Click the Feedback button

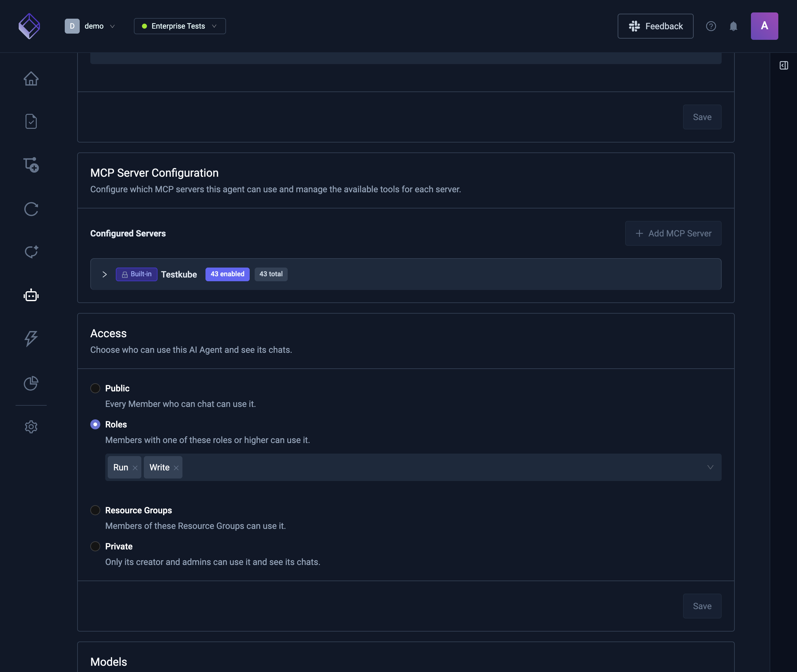(x=655, y=26)
